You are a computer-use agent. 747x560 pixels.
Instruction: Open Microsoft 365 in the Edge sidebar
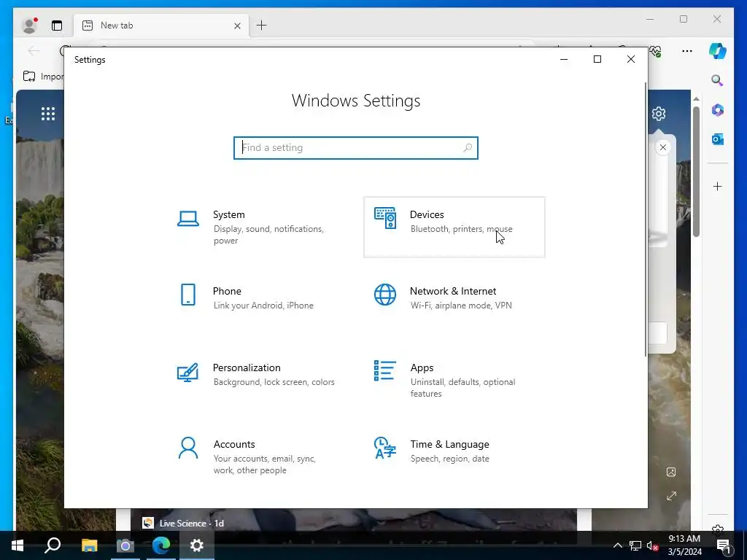(718, 110)
